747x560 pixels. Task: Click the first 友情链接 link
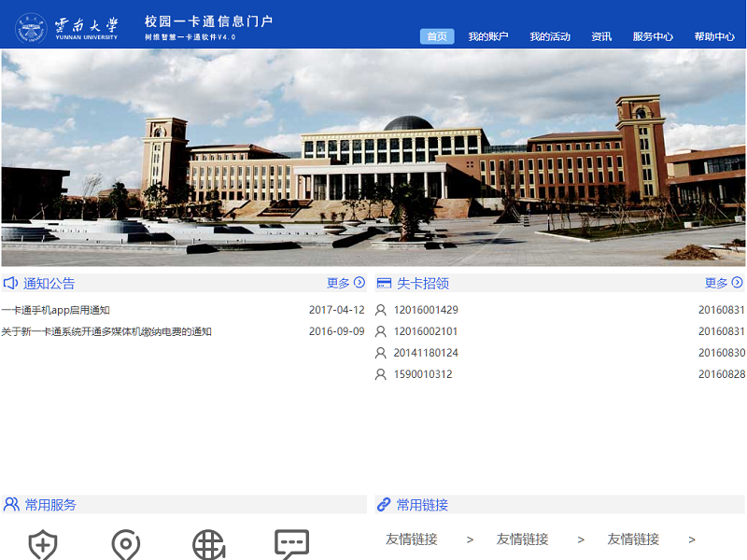(412, 539)
